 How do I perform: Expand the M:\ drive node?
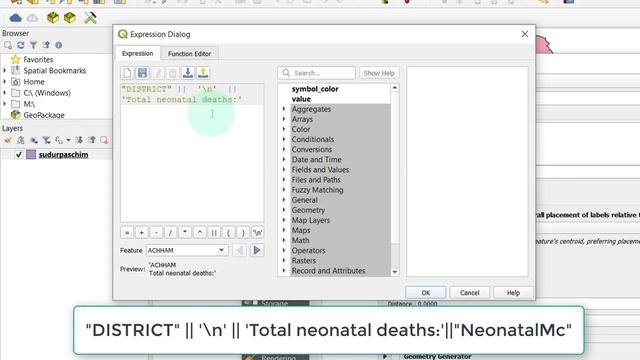4,104
